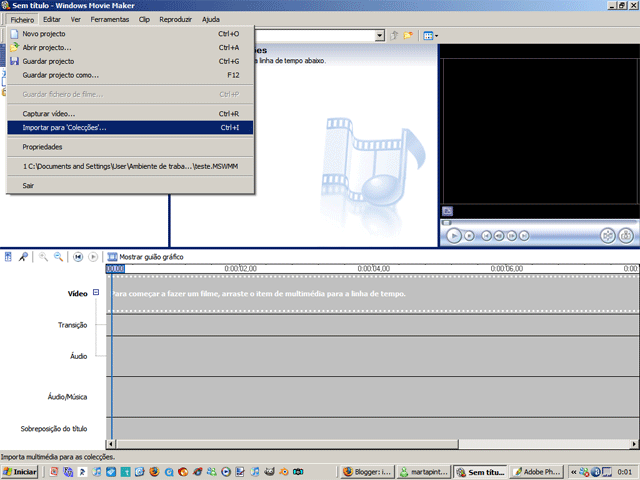Click the forward (skip to end) button
This screenshot has height=480, width=640.
click(524, 236)
